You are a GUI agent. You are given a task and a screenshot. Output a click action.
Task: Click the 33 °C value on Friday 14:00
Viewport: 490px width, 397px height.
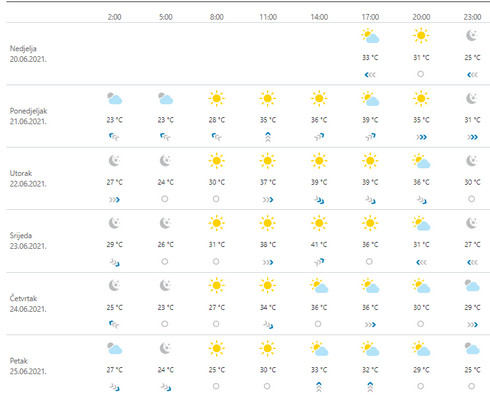pyautogui.click(x=319, y=370)
